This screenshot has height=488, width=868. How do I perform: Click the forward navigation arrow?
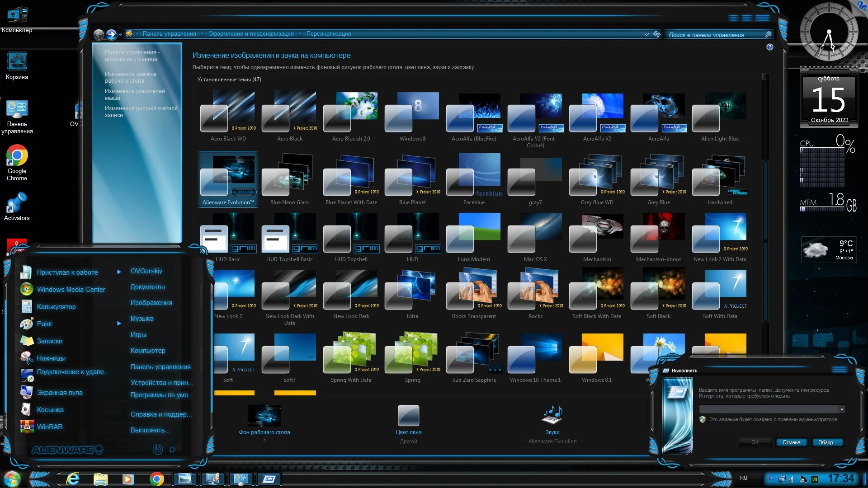[111, 34]
